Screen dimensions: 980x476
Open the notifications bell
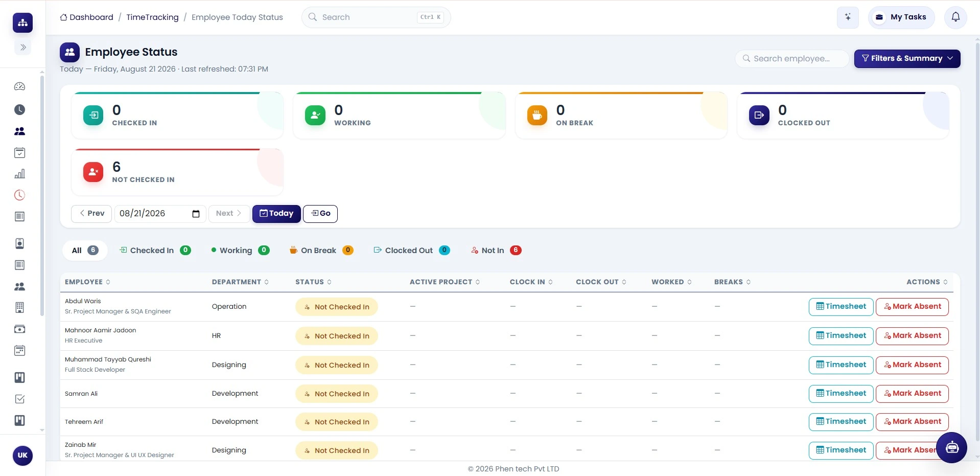955,17
